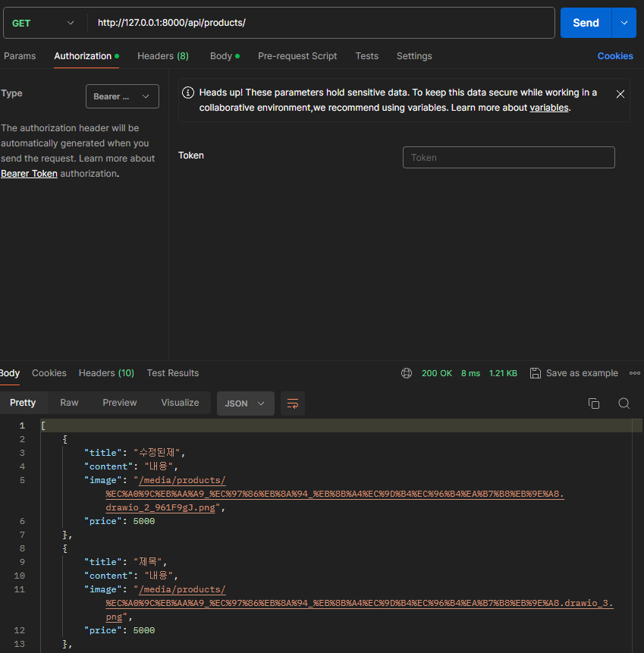Open the Visualize response view
Viewport: 644px width, 653px height.
coord(180,403)
